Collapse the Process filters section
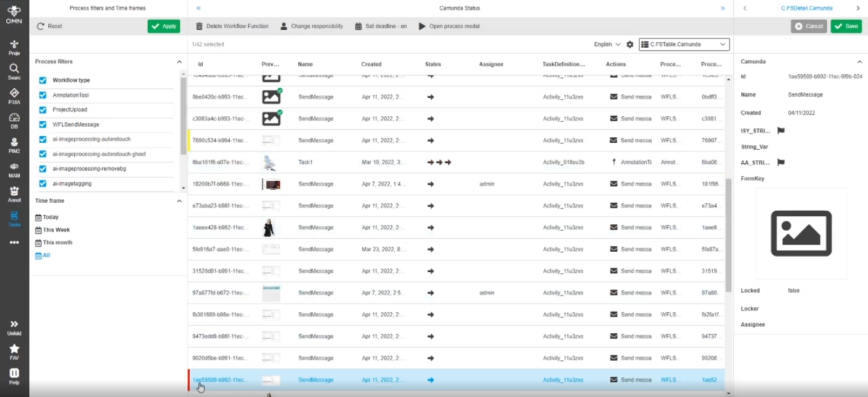Screen dimensions: 868x397 179,62
